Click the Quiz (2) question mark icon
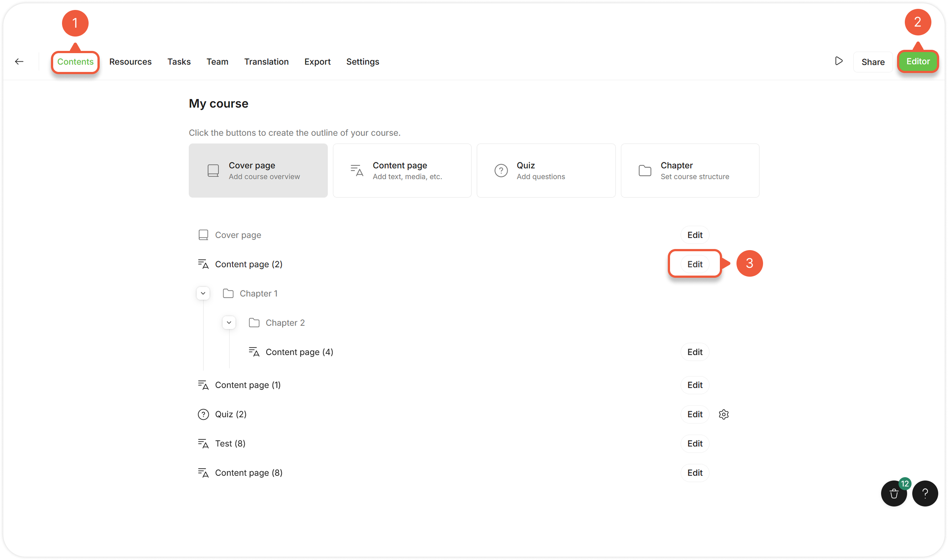This screenshot has width=948, height=560. click(203, 414)
